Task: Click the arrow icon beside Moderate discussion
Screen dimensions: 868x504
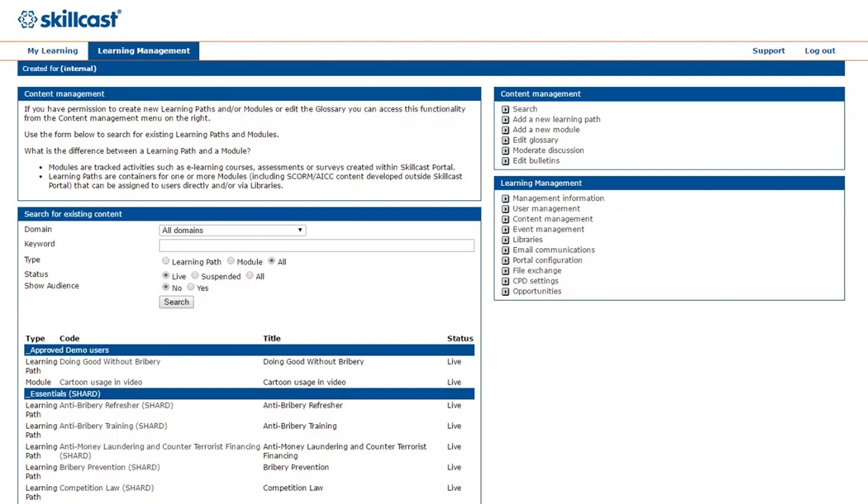Action: [506, 151]
